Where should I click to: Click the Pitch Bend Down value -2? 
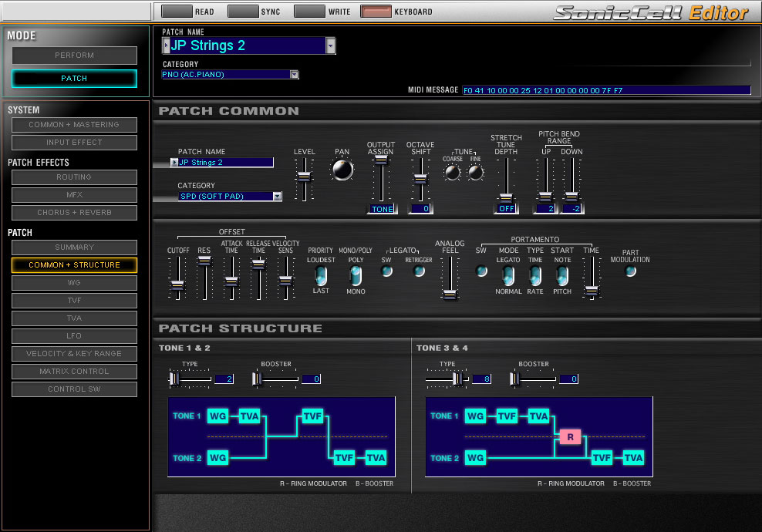click(x=572, y=209)
